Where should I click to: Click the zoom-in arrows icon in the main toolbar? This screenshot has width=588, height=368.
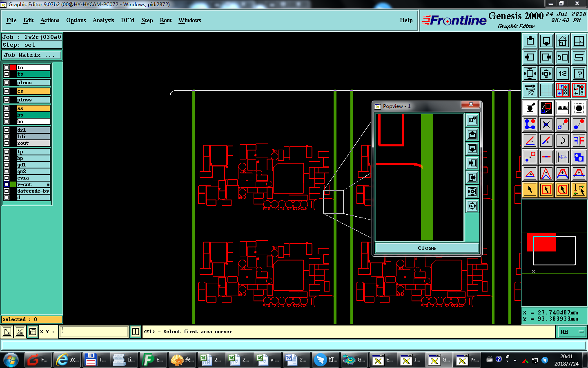530,74
